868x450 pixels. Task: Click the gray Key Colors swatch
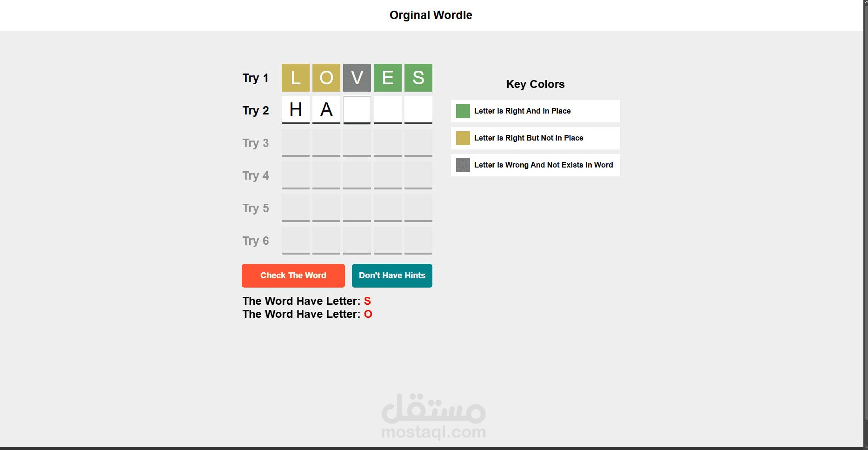click(x=463, y=165)
